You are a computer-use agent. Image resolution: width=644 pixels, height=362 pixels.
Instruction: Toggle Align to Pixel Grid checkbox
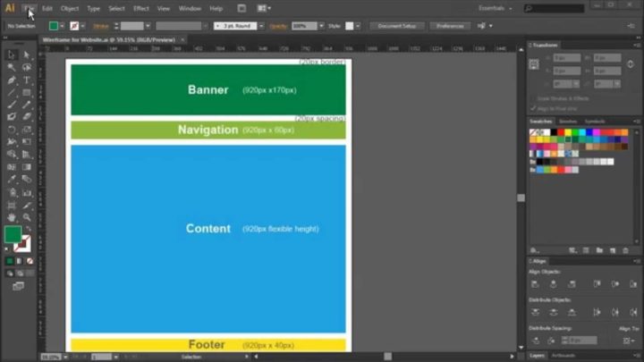coord(533,108)
